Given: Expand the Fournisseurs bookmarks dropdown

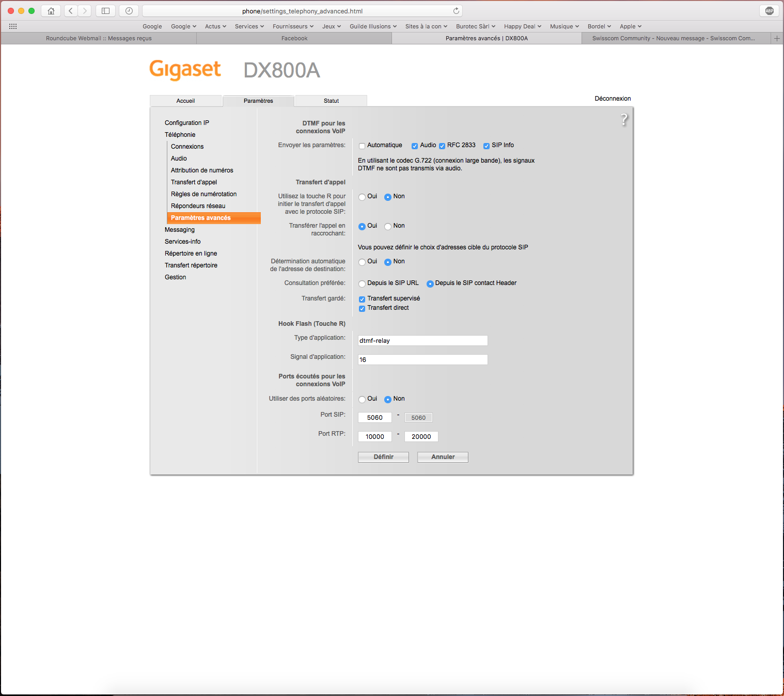Looking at the screenshot, I should coord(293,26).
